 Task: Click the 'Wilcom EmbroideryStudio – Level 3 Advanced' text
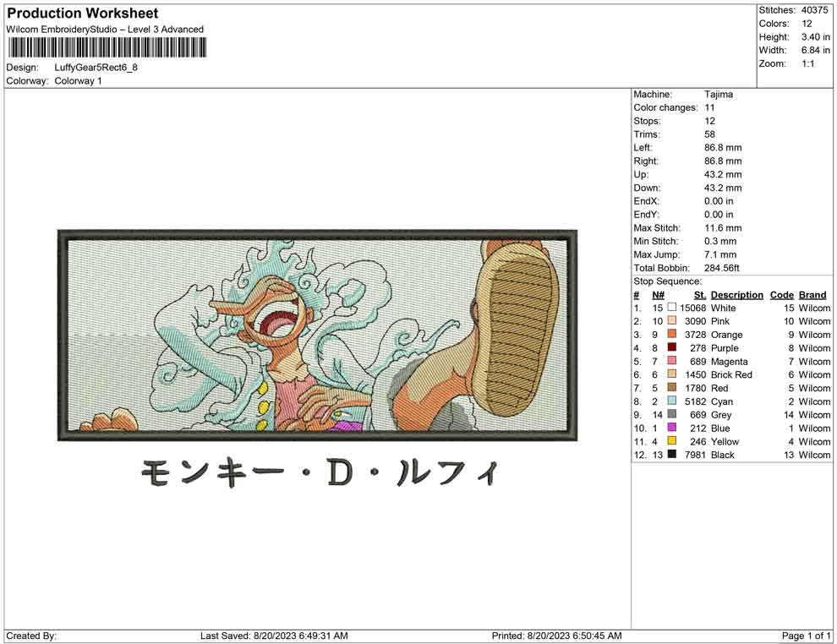point(105,30)
